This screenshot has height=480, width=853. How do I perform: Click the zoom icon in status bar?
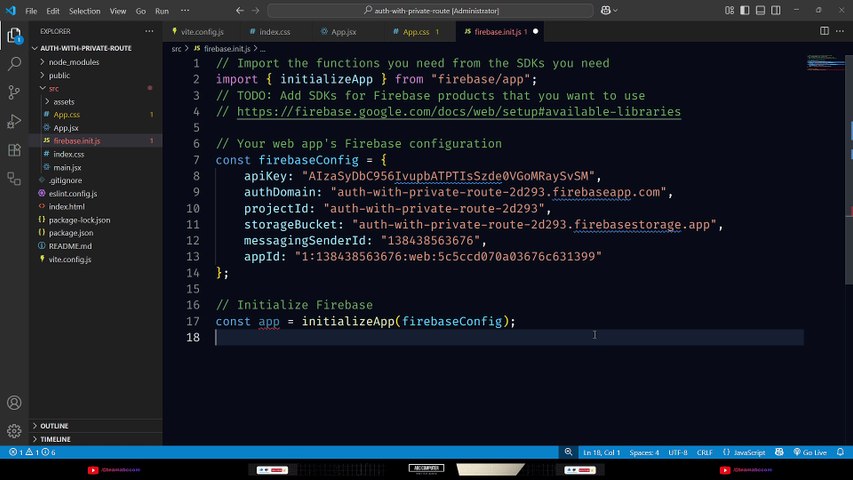pos(568,452)
